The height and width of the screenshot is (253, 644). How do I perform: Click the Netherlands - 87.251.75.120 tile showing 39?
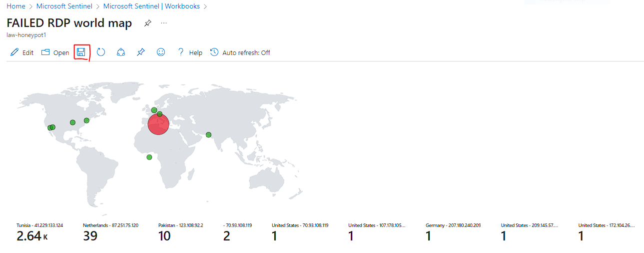tap(110, 233)
